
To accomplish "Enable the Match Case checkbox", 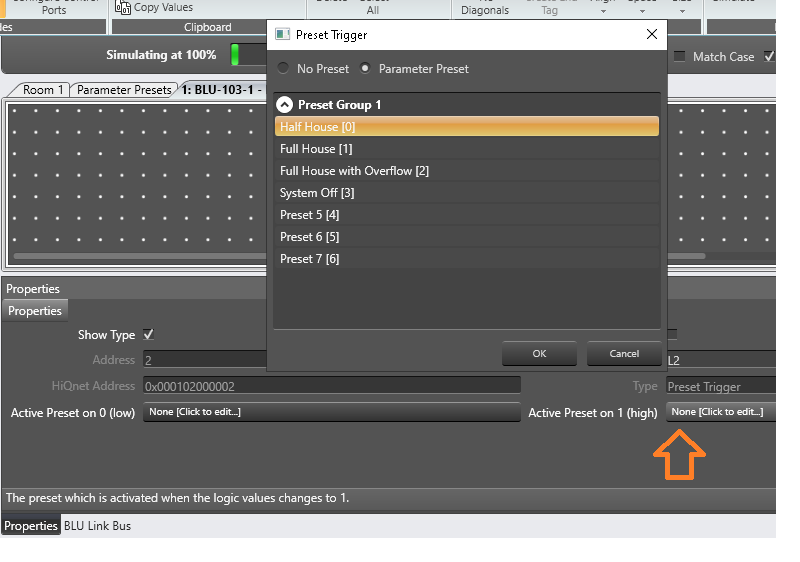I will pos(680,57).
